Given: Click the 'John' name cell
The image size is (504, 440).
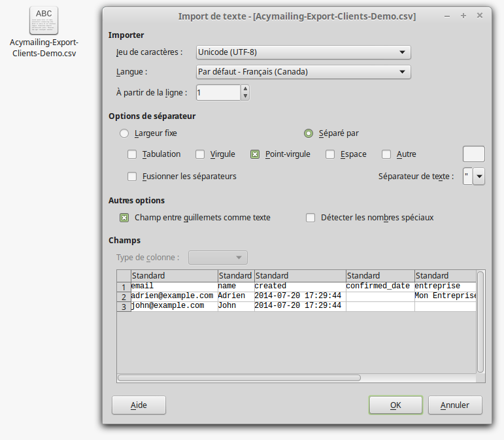Looking at the screenshot, I should pyautogui.click(x=236, y=306).
